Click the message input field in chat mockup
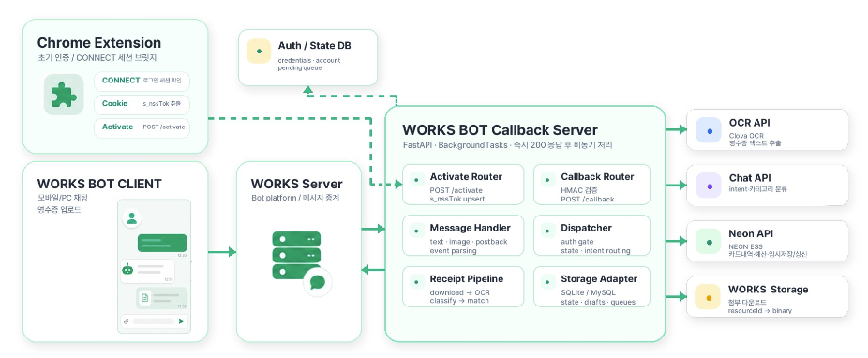This screenshot has height=358, width=868. pos(154,321)
